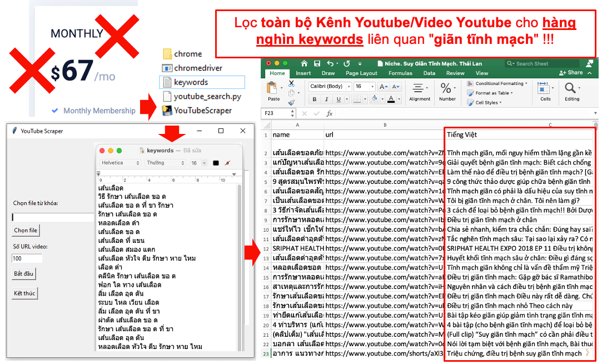Image resolution: width=602 pixels, height=364 pixels.
Task: Click confirm checkmark in formula bar
Action: click(x=317, y=113)
